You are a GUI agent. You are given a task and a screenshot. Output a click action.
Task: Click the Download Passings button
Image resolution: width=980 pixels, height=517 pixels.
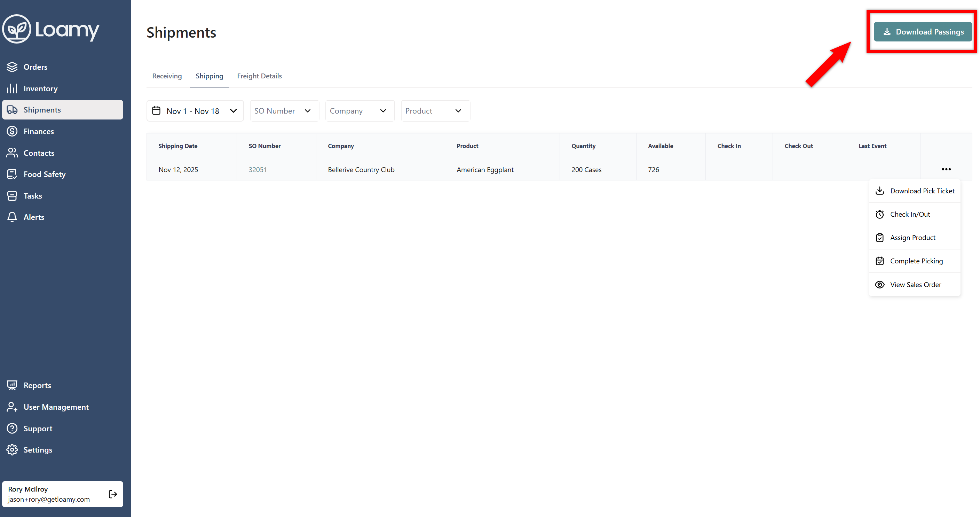pos(923,32)
